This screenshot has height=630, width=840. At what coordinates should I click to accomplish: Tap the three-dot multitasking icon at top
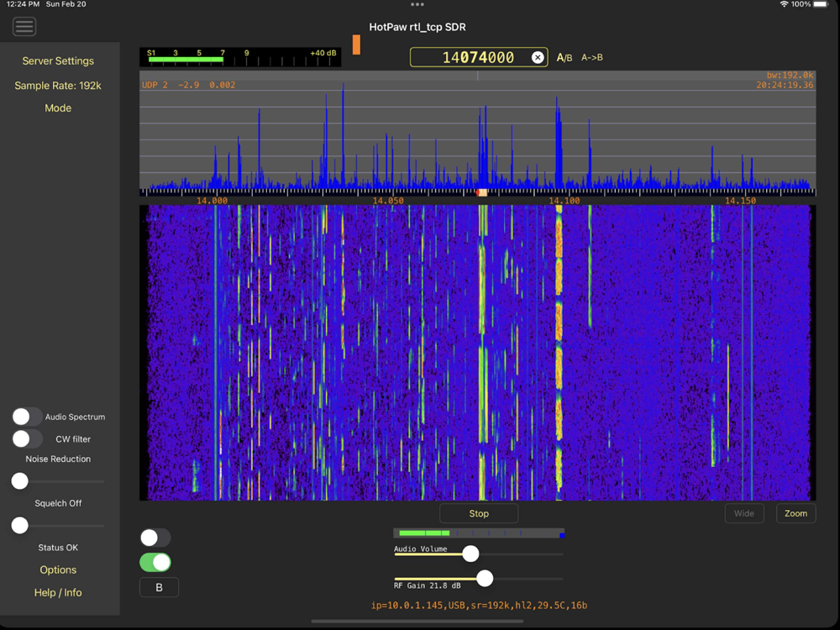click(417, 5)
